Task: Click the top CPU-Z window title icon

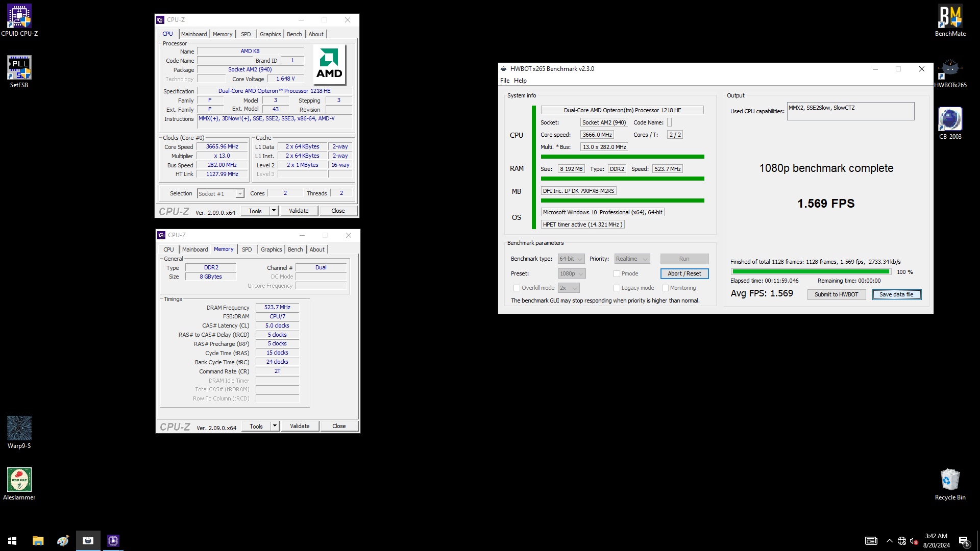Action: [x=161, y=20]
